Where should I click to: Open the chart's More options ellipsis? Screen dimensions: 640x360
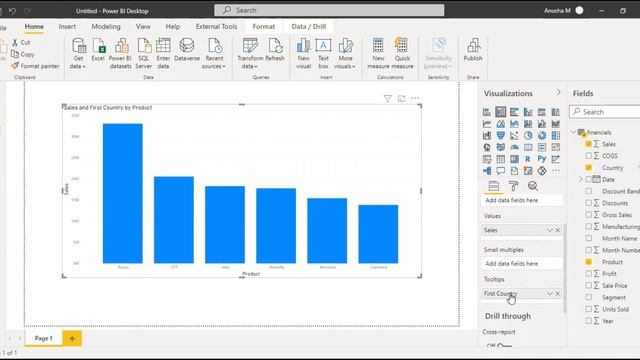(x=415, y=98)
